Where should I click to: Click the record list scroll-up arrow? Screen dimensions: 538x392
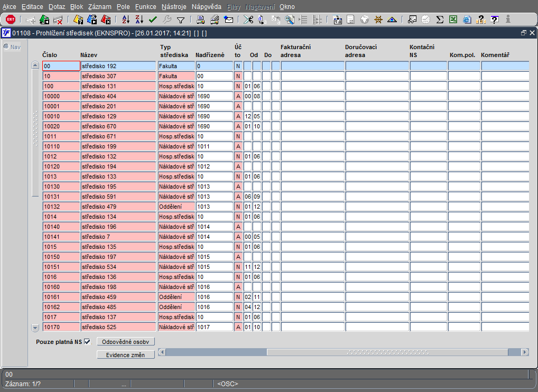[35, 65]
